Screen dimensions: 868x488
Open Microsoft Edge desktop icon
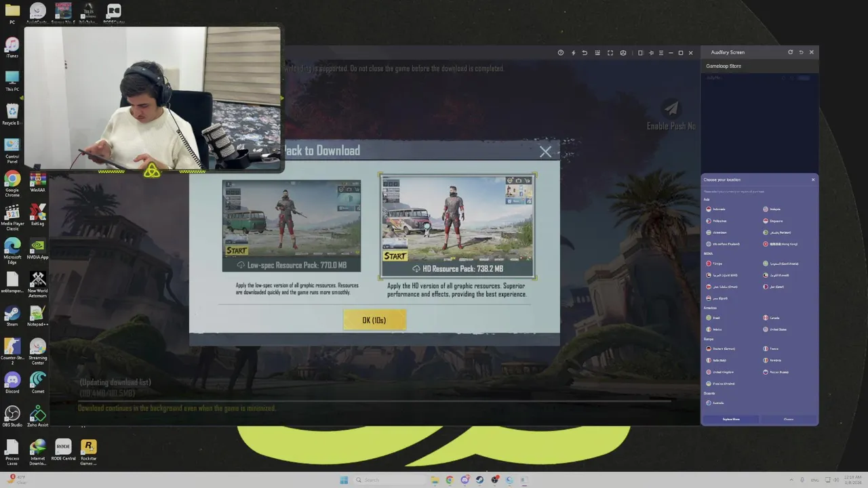pyautogui.click(x=12, y=251)
